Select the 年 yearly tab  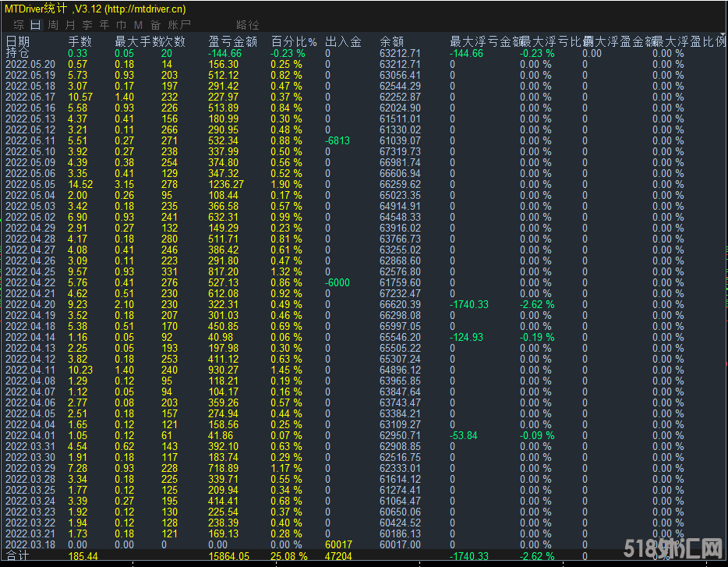point(104,25)
